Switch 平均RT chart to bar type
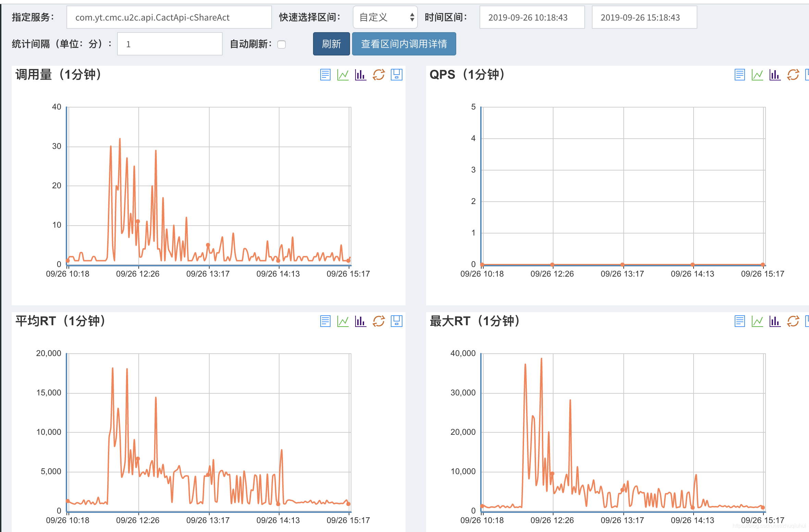Image resolution: width=809 pixels, height=532 pixels. click(x=360, y=321)
